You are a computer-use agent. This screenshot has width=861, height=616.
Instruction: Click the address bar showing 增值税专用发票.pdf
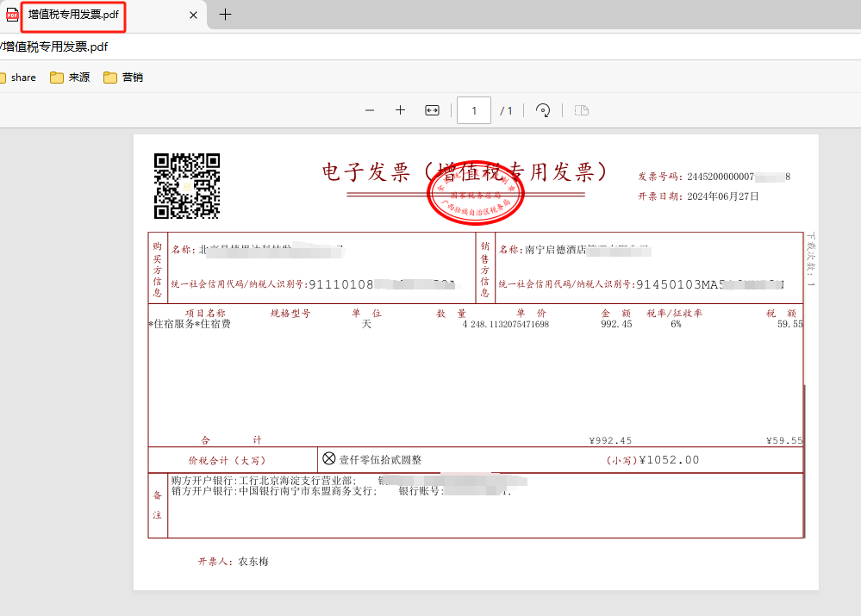pos(431,47)
